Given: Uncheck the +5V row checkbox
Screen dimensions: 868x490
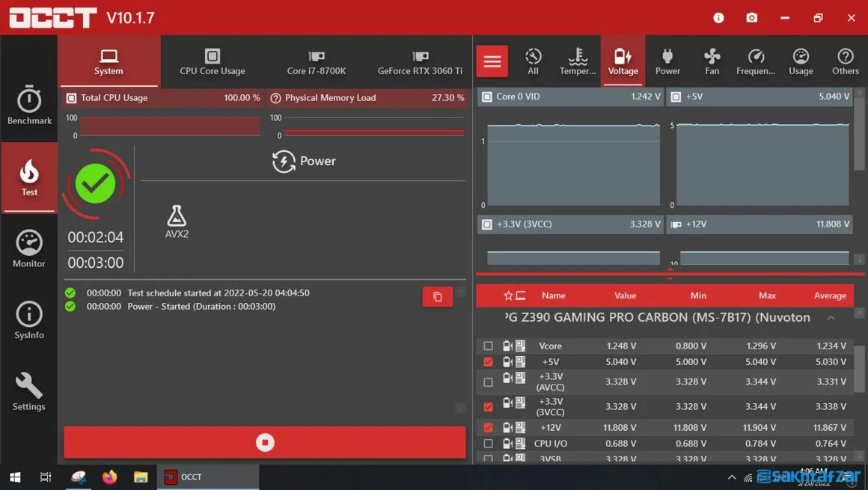Looking at the screenshot, I should tap(488, 362).
